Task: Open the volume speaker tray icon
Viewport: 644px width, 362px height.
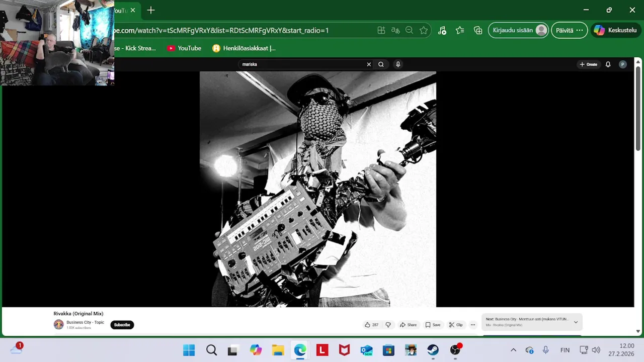Action: pyautogui.click(x=596, y=350)
